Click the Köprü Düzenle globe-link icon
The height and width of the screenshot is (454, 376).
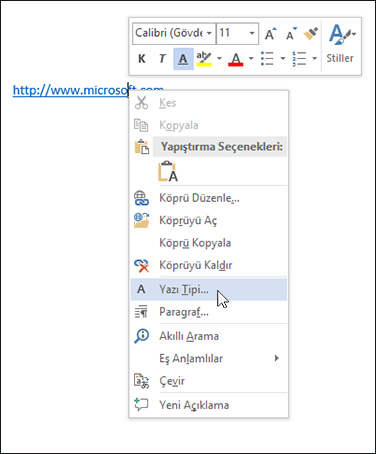pos(141,198)
